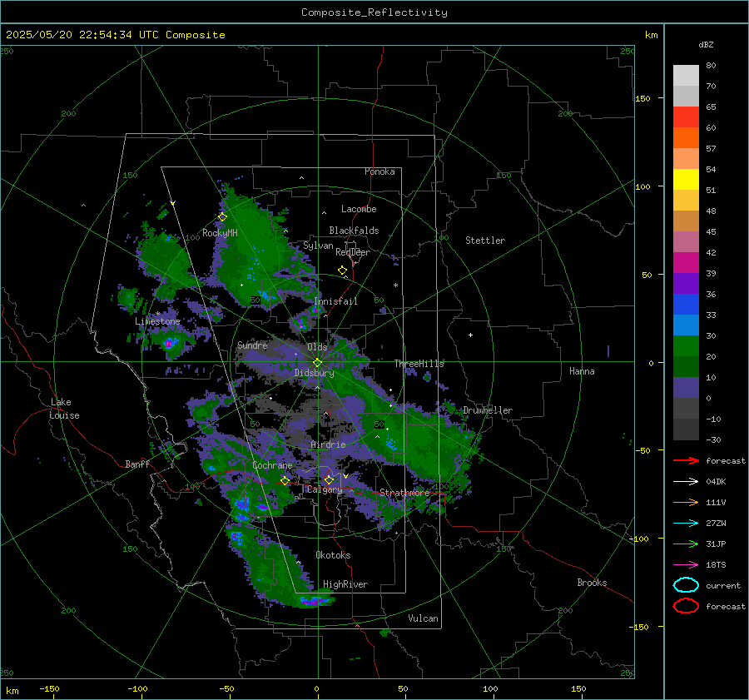Click the Hanna town label
Viewport: 749px width, 700px height.
582,371
